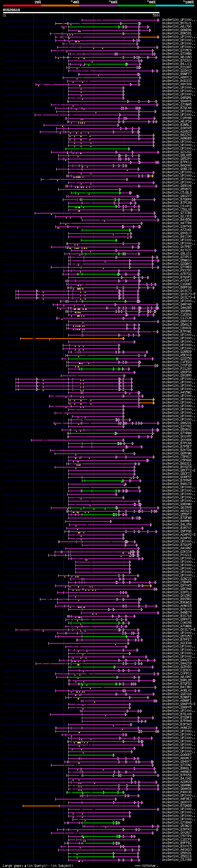Select the UniRef100_Q2R0D0 label
The width and height of the screenshot is (197, 868).
coord(177,667)
